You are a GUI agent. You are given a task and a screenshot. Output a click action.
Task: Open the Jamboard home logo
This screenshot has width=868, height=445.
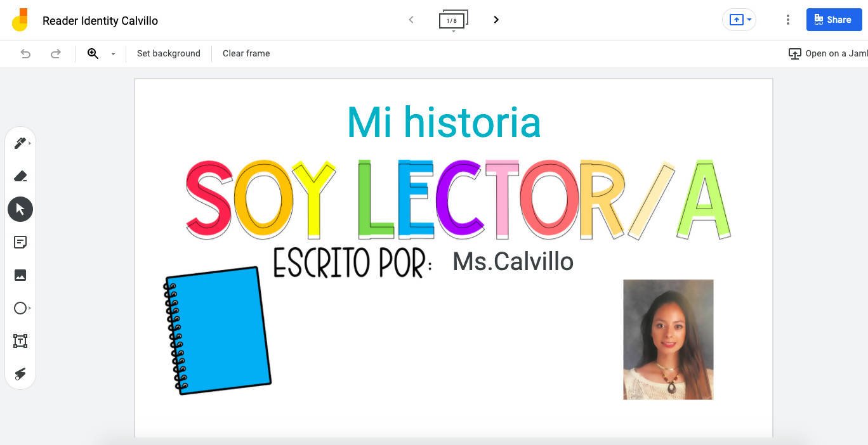click(x=20, y=20)
